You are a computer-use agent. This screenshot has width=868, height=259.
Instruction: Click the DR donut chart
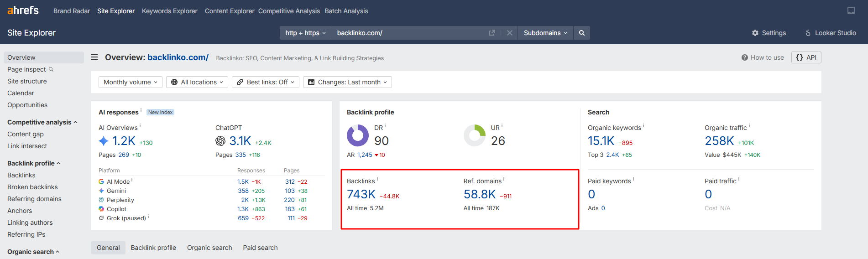[x=358, y=135]
